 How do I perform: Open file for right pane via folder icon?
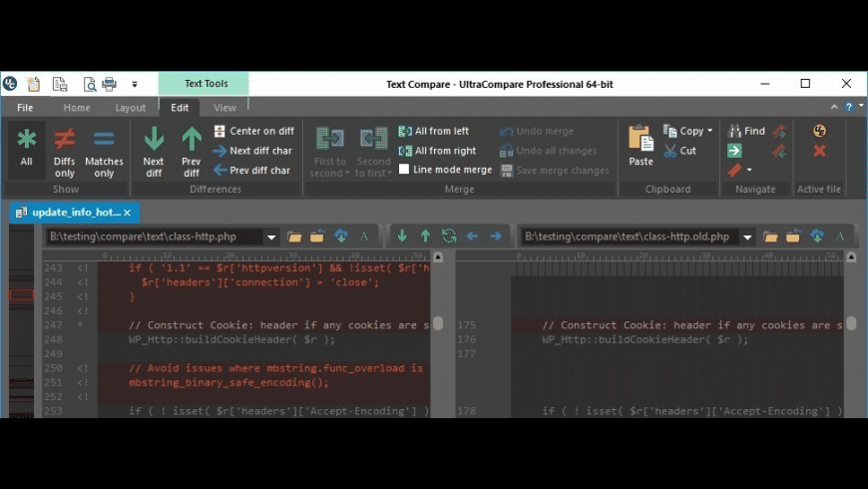(770, 237)
